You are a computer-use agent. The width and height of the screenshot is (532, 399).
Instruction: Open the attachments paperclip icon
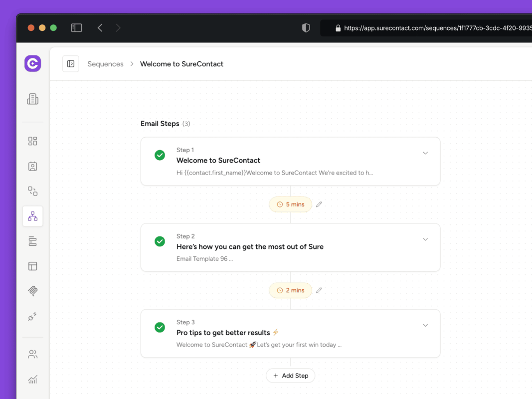pyautogui.click(x=32, y=291)
